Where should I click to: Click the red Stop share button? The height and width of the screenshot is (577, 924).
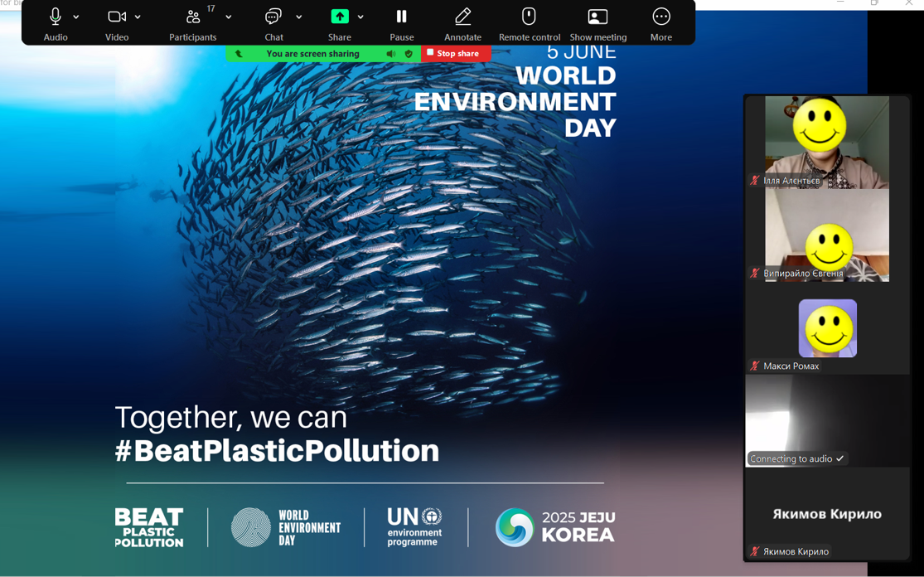pyautogui.click(x=455, y=54)
